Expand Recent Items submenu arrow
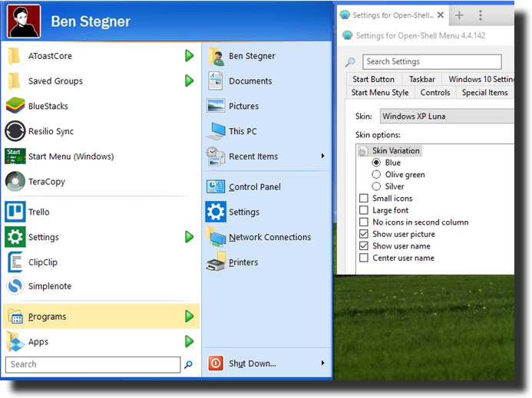The width and height of the screenshot is (532, 398). coord(322,156)
